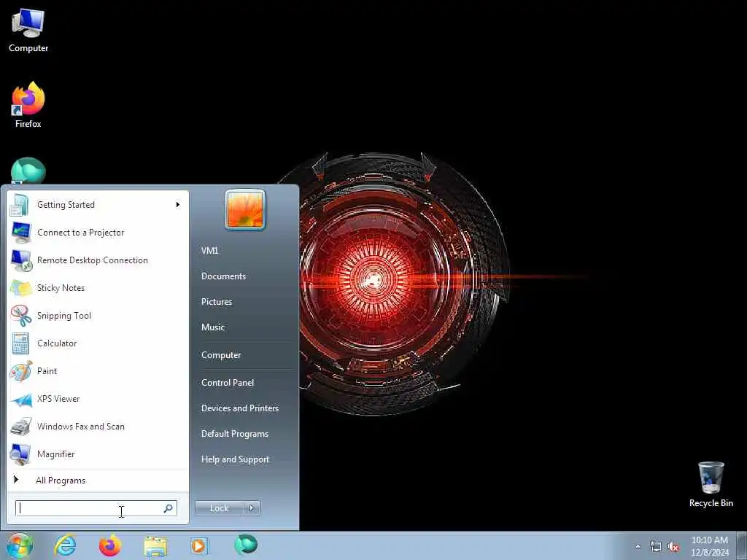Launch Sticky Notes by its label
The height and width of the screenshot is (560, 747).
click(61, 288)
